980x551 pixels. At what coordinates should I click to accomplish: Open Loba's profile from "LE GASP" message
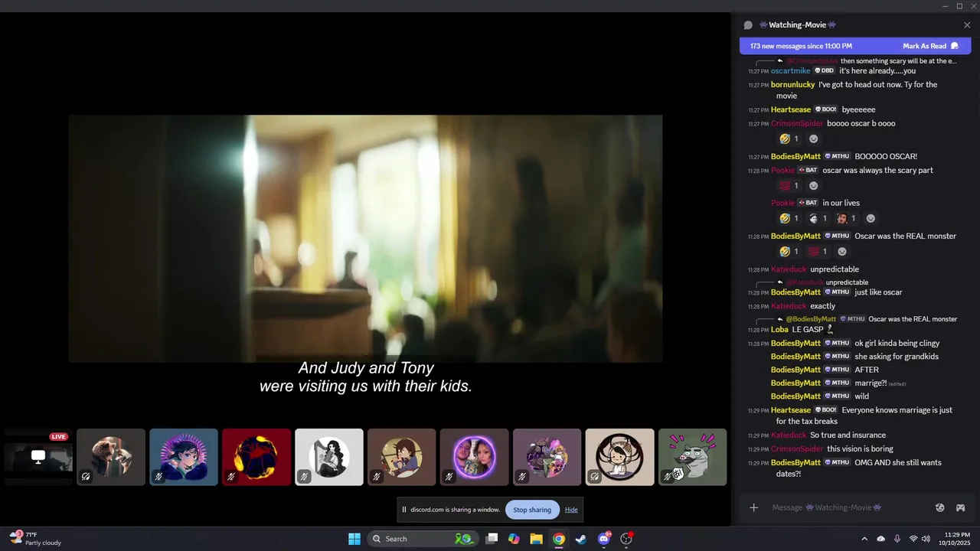(779, 330)
